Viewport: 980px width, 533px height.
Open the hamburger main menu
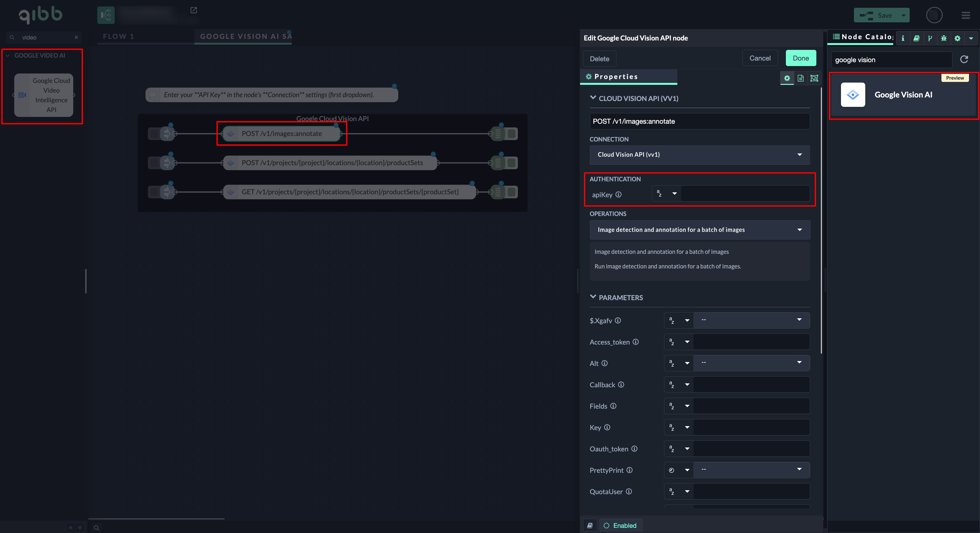click(966, 16)
